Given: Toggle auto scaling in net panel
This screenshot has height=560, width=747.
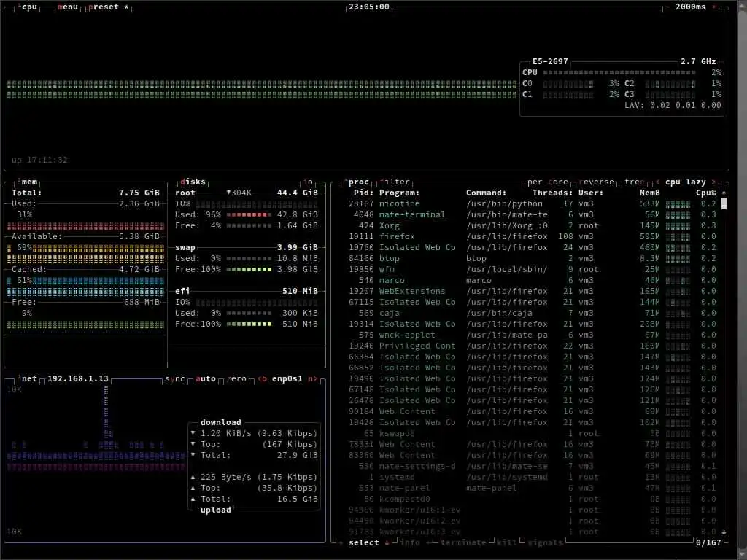Looking at the screenshot, I should pos(206,378).
